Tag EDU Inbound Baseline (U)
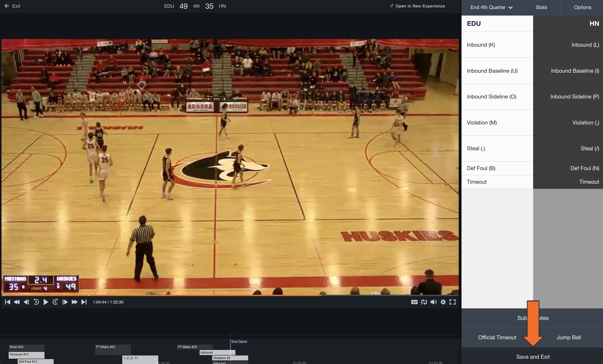The image size is (603, 364). pyautogui.click(x=497, y=71)
